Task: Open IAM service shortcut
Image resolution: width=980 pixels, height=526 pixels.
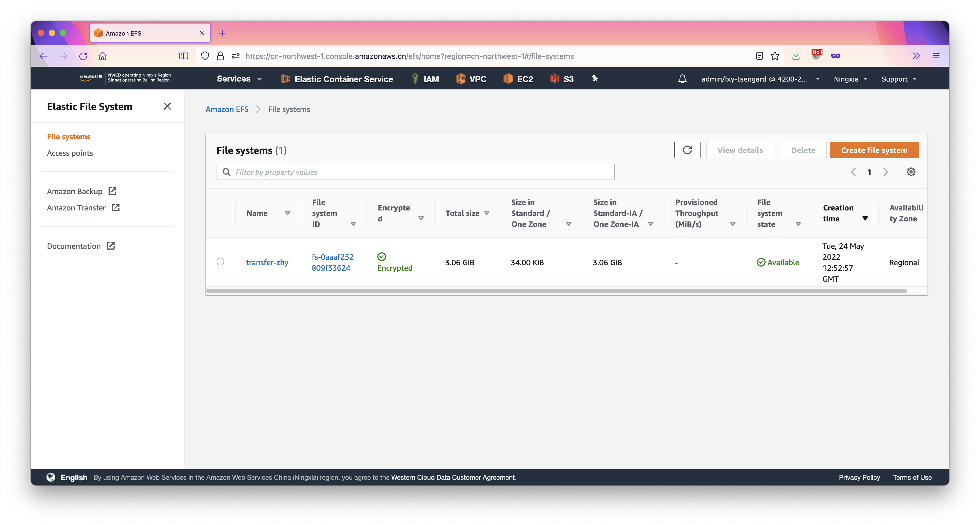Action: tap(425, 79)
